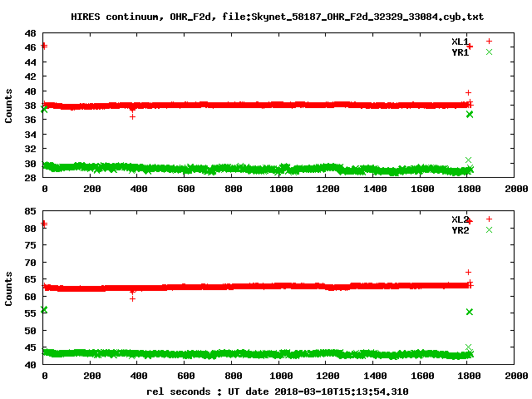Click x-axis tick 1000 under the XL1/YR1 plot

tap(281, 189)
